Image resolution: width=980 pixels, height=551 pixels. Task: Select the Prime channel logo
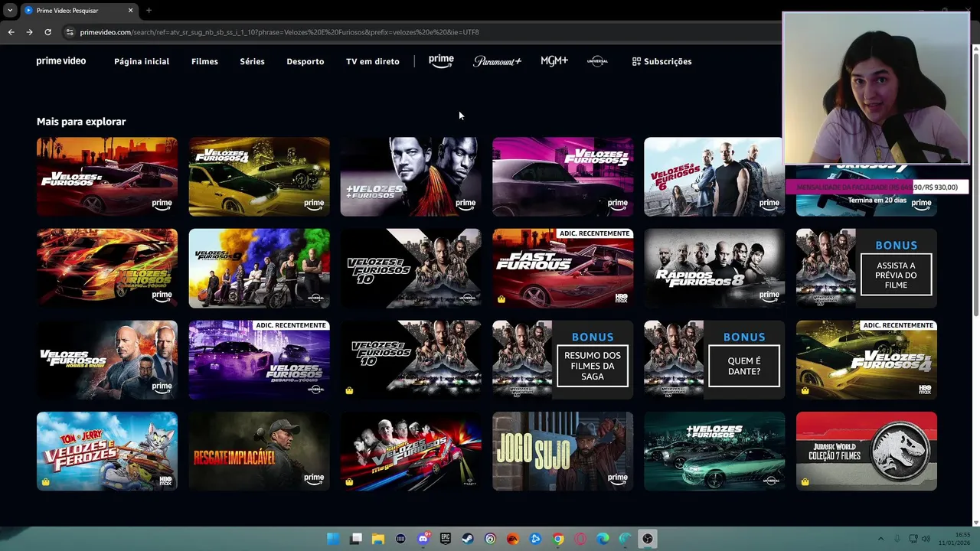(441, 61)
